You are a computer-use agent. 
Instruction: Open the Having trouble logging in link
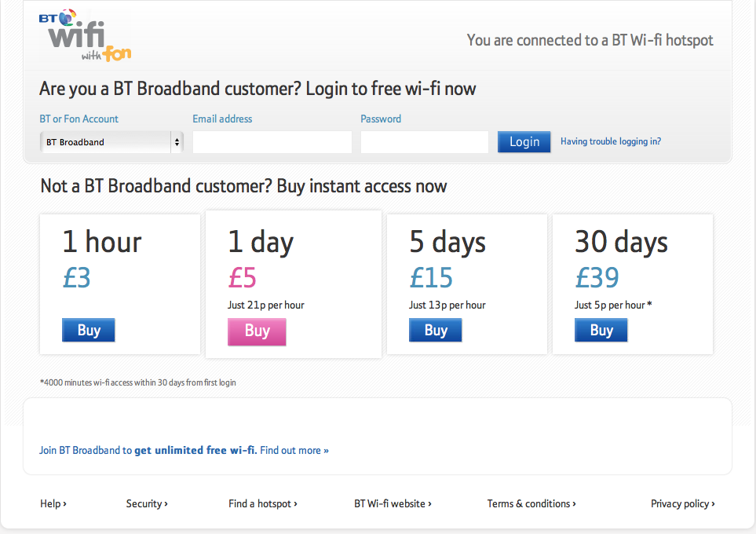coord(611,141)
